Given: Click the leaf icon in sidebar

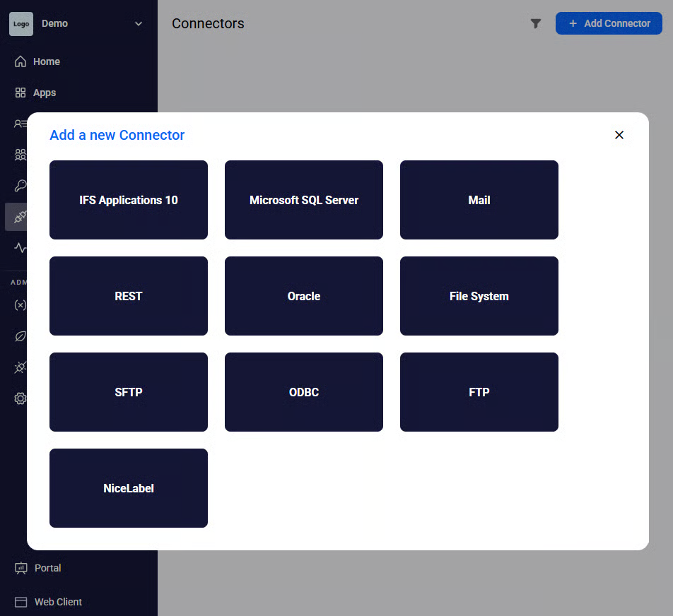Looking at the screenshot, I should point(21,336).
